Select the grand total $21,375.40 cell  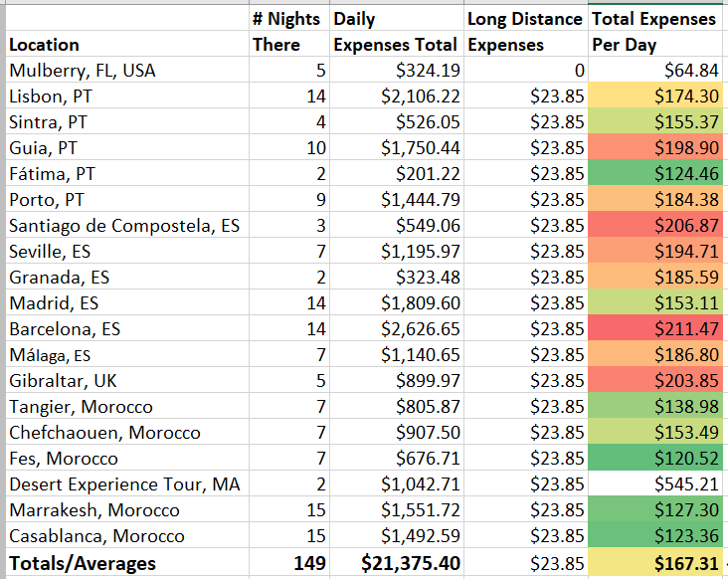pyautogui.click(x=396, y=564)
